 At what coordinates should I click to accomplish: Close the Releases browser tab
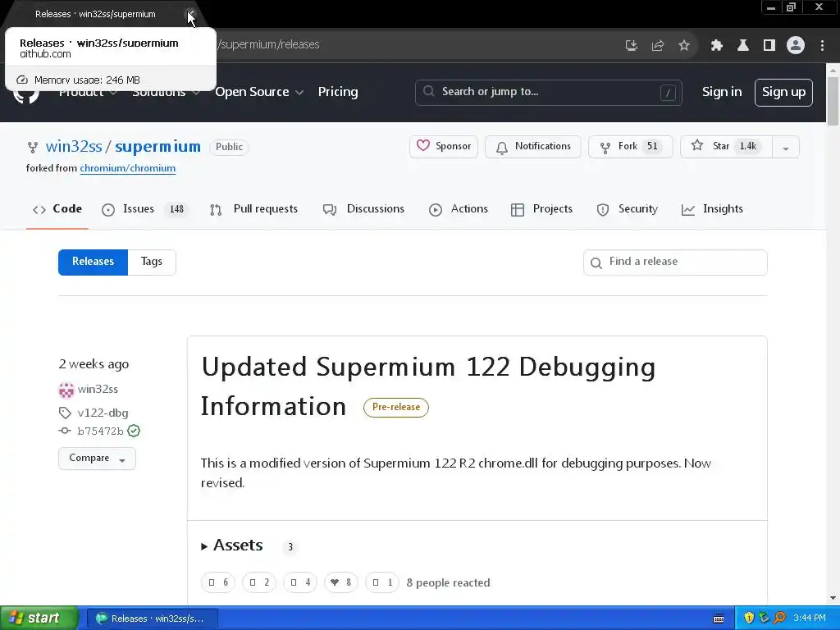point(190,14)
